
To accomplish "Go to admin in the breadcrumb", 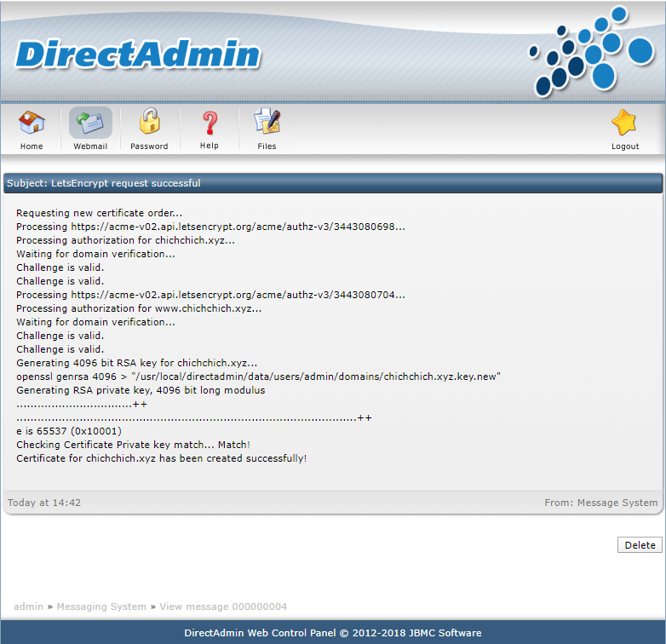I will tap(28, 607).
